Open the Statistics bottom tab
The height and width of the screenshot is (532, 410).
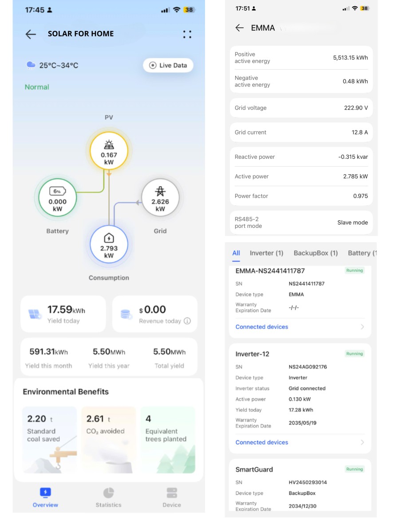click(109, 497)
